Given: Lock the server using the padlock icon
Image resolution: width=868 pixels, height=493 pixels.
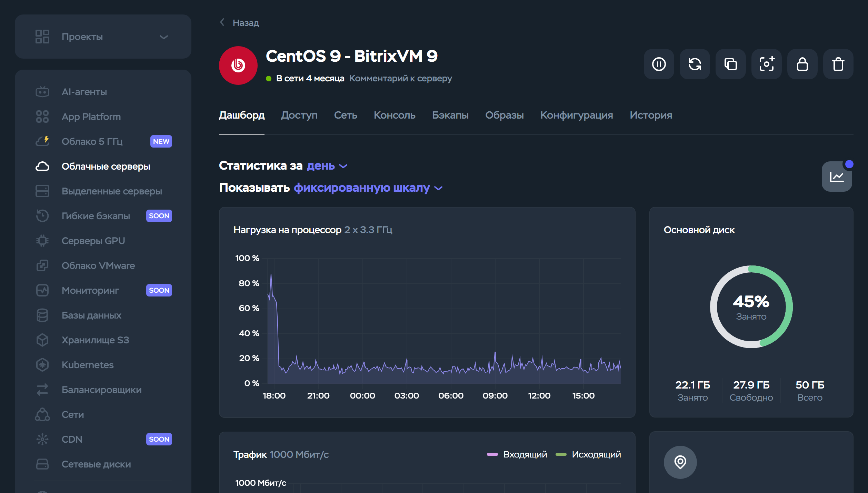Looking at the screenshot, I should [x=802, y=64].
